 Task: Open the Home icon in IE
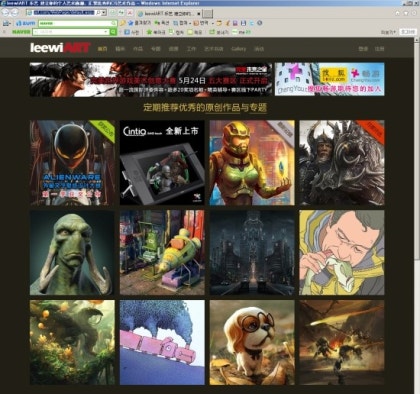[x=397, y=13]
